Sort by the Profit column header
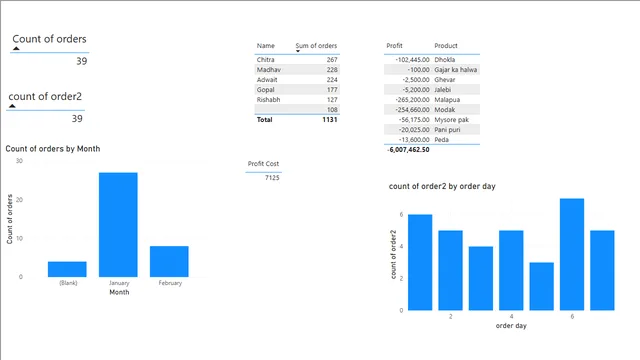The image size is (640, 360). pos(394,46)
